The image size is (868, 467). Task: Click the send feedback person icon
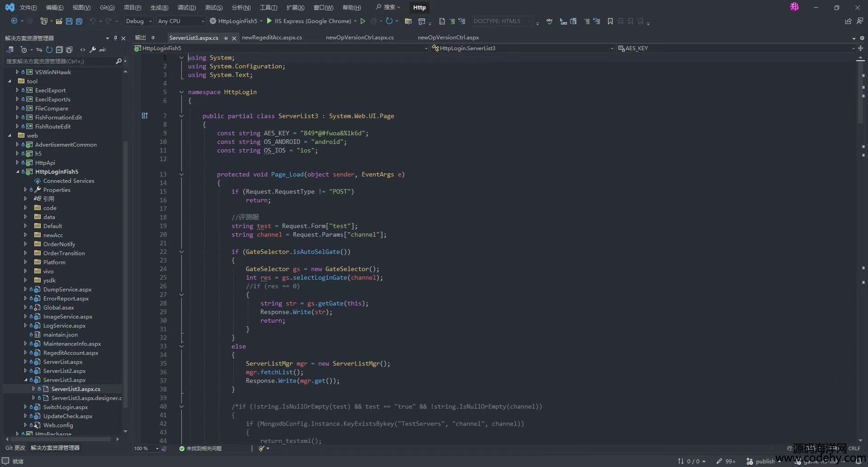click(x=859, y=21)
